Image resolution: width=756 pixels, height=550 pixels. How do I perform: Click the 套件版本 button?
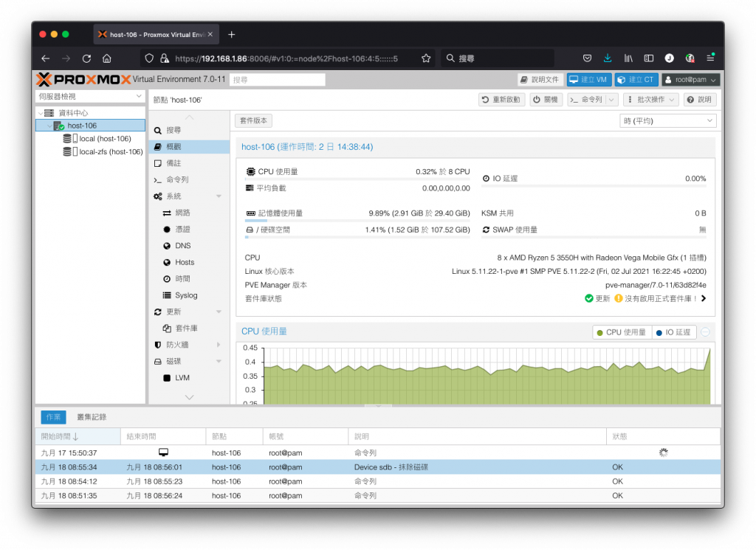(254, 120)
